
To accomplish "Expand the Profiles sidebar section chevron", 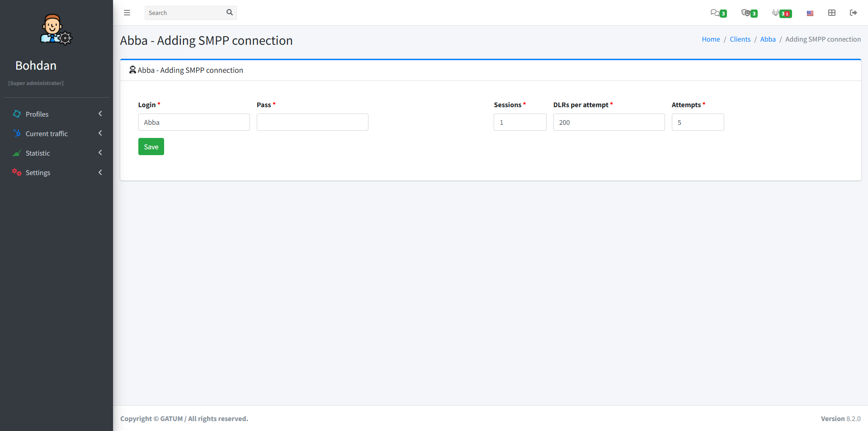I will pyautogui.click(x=100, y=114).
